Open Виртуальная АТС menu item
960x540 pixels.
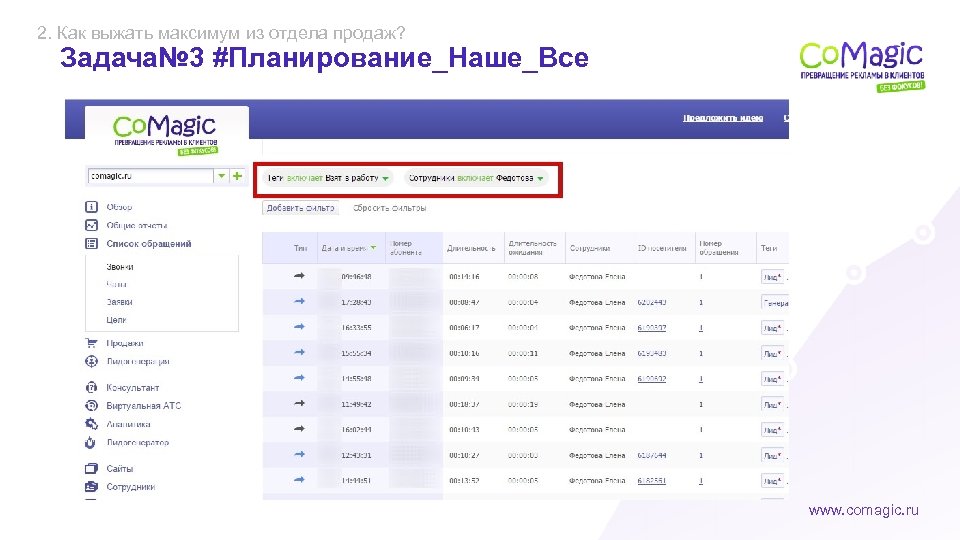pos(144,405)
